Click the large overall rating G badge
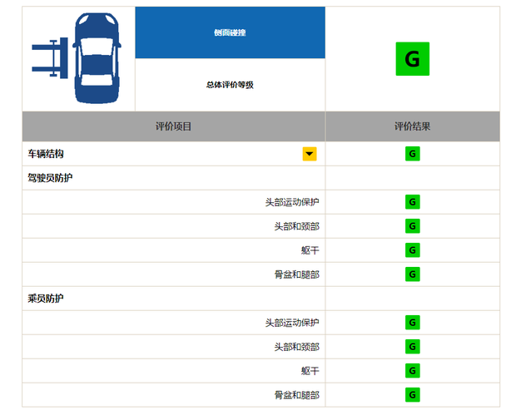Viewport: 516px width, 420px height. pos(412,59)
